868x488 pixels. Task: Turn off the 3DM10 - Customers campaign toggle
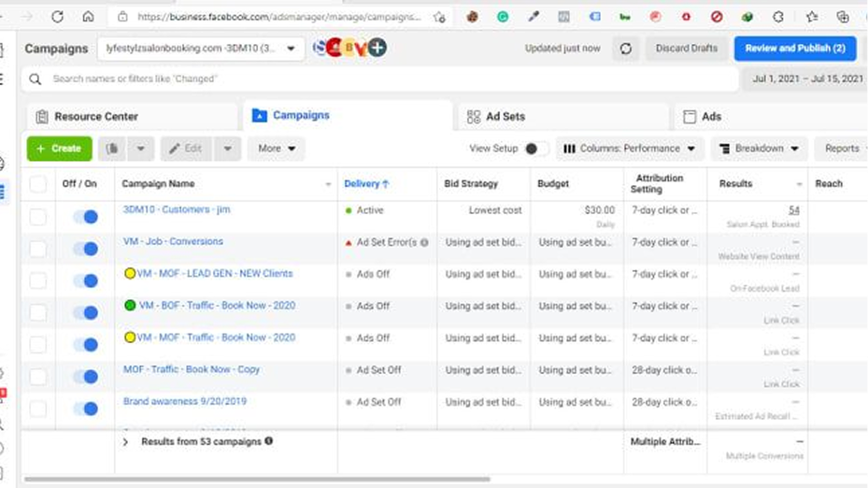pyautogui.click(x=85, y=217)
